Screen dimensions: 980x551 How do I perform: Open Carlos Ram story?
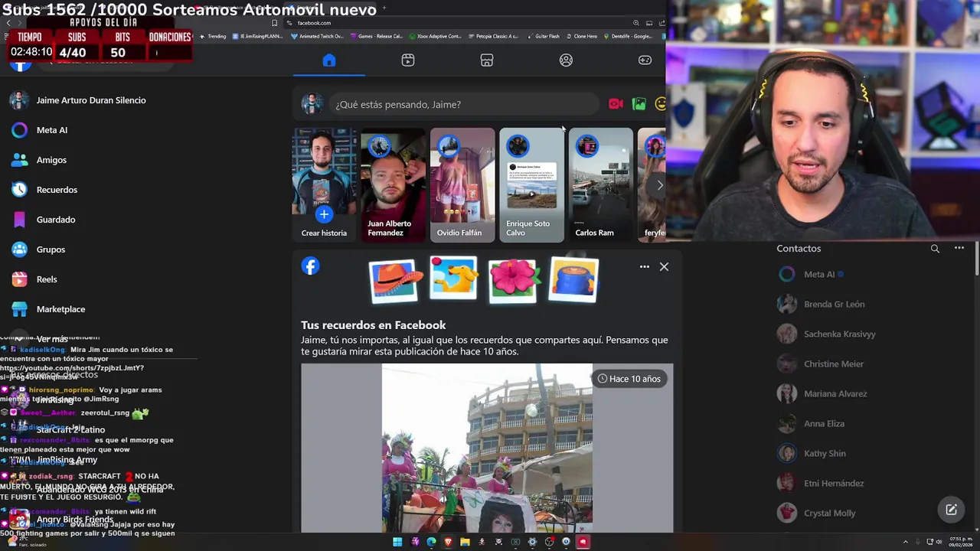point(601,185)
